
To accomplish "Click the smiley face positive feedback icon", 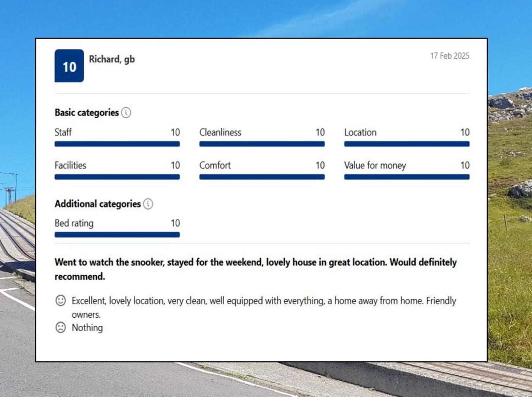I will point(61,301).
